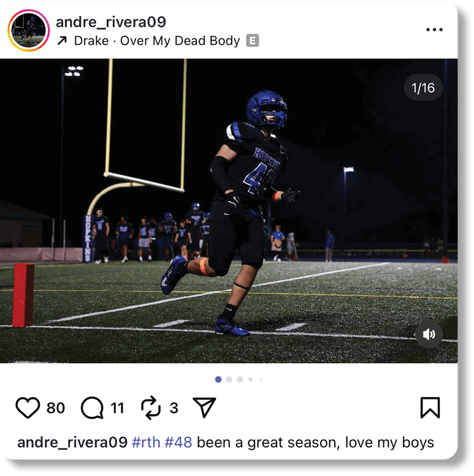474x476 pixels.
Task: Mute the post audio with speaker button
Action: tap(429, 334)
